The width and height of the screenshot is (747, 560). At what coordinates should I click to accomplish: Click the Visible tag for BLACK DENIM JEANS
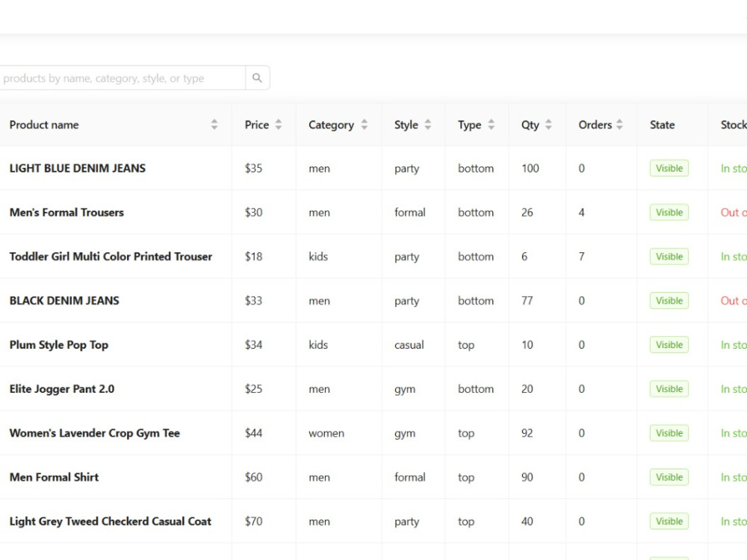tap(669, 300)
